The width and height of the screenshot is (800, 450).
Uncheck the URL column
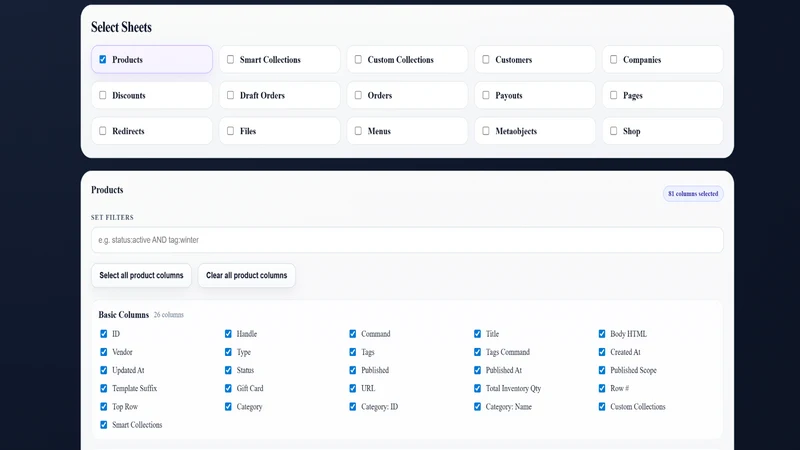coord(353,388)
